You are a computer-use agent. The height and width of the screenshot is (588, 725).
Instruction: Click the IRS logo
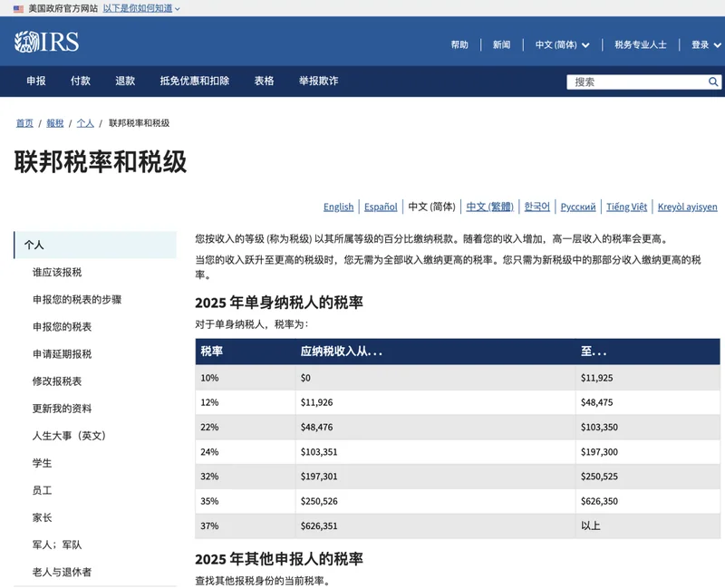47,42
